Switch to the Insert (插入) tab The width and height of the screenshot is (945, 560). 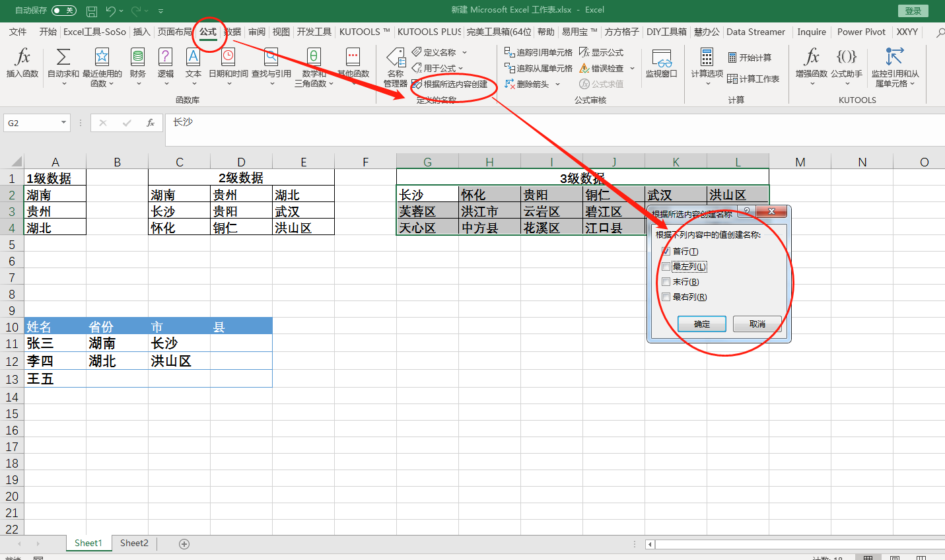pyautogui.click(x=141, y=32)
